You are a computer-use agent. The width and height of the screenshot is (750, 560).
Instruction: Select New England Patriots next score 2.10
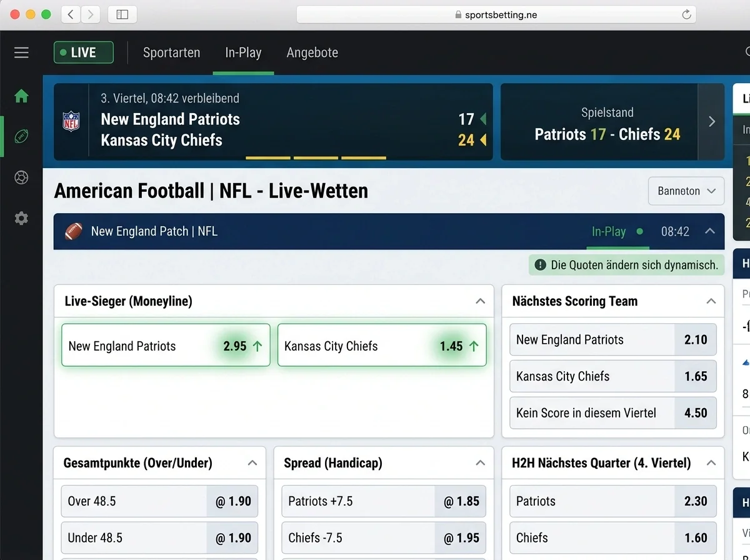(x=613, y=340)
